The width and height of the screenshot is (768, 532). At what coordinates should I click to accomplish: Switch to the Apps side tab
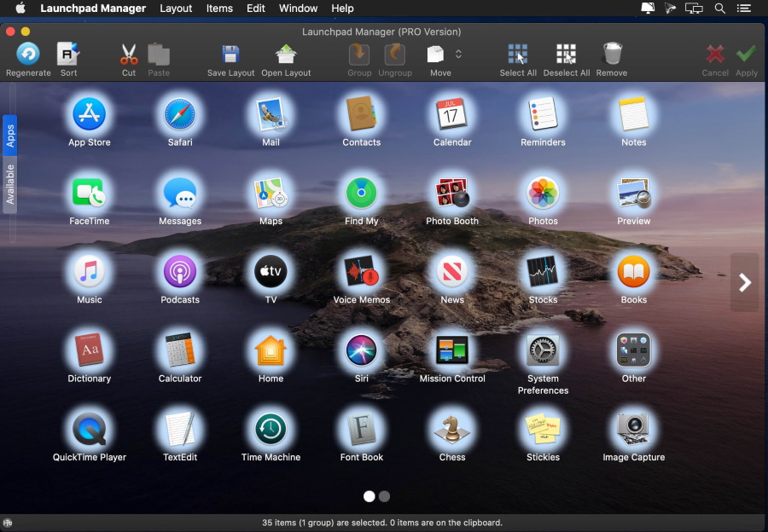[x=9, y=136]
